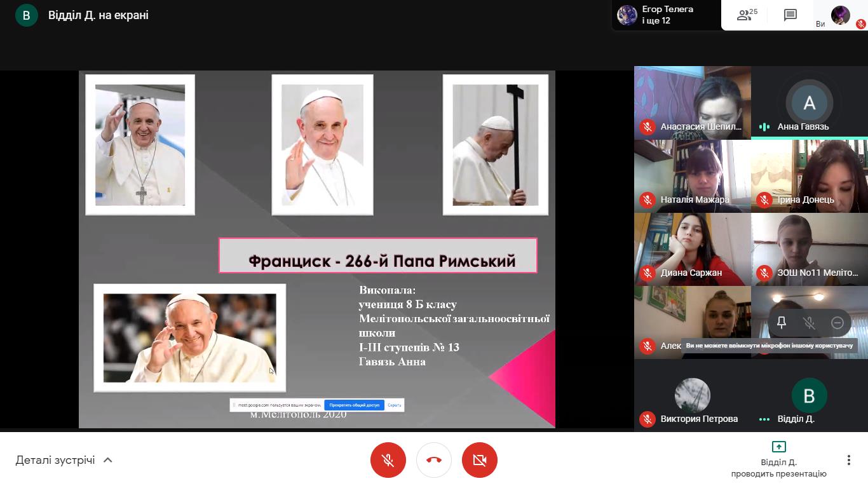The height and width of the screenshot is (488, 868).
Task: Click your own avatar labeled Ви
Action: click(x=841, y=15)
